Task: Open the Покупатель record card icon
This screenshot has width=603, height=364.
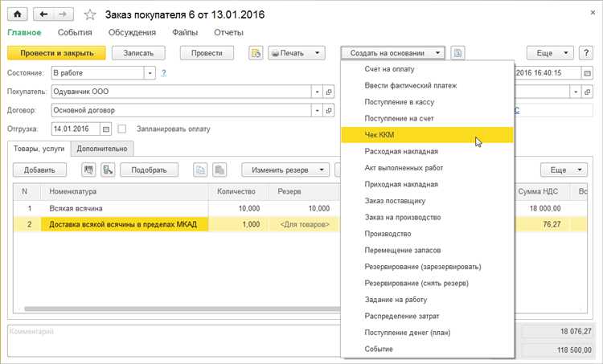Action: coord(328,92)
